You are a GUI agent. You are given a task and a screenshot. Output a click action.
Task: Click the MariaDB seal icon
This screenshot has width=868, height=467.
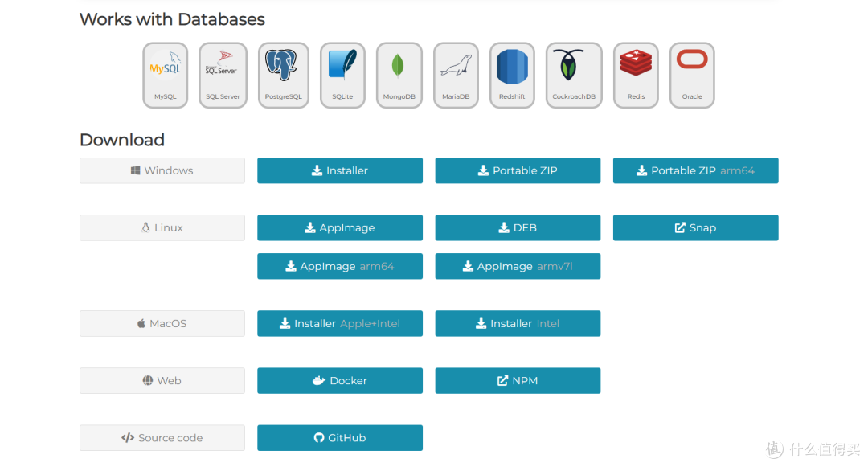456,75
